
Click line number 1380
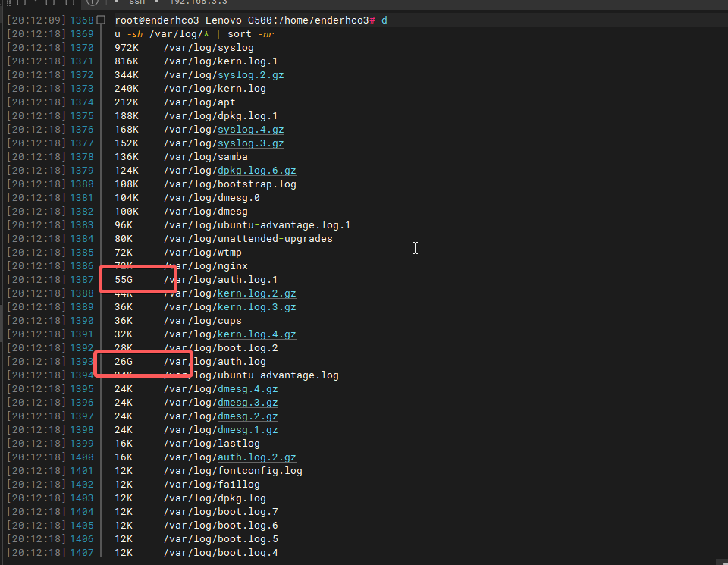pos(82,184)
